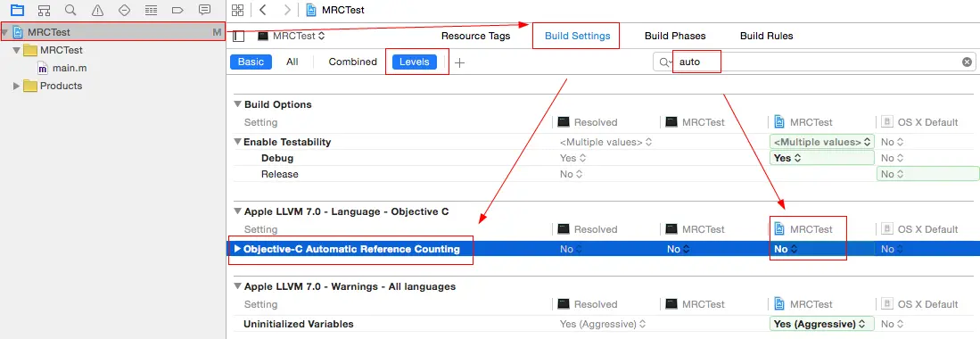Viewport: 980px width, 339px height.
Task: Switch to the Resource Tags tab
Action: click(x=475, y=36)
